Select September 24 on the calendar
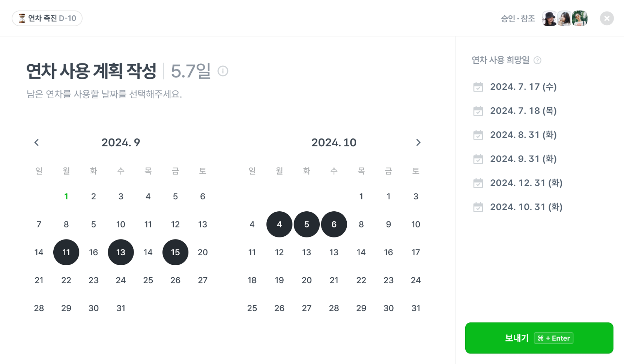 (121, 280)
